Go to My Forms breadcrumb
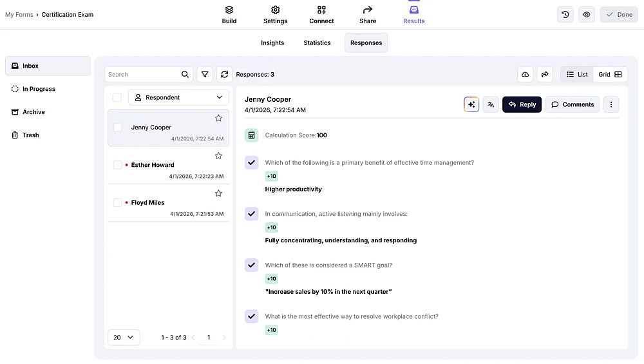644x364 pixels. (19, 14)
